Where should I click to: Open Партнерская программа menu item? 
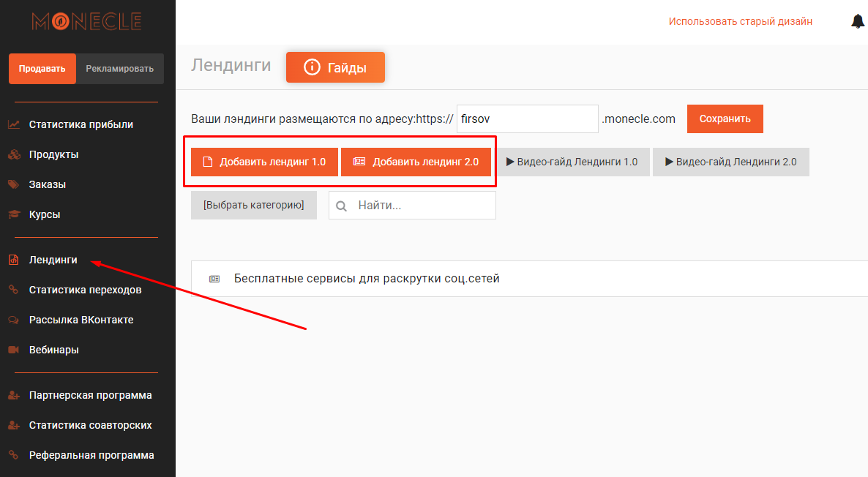90,395
